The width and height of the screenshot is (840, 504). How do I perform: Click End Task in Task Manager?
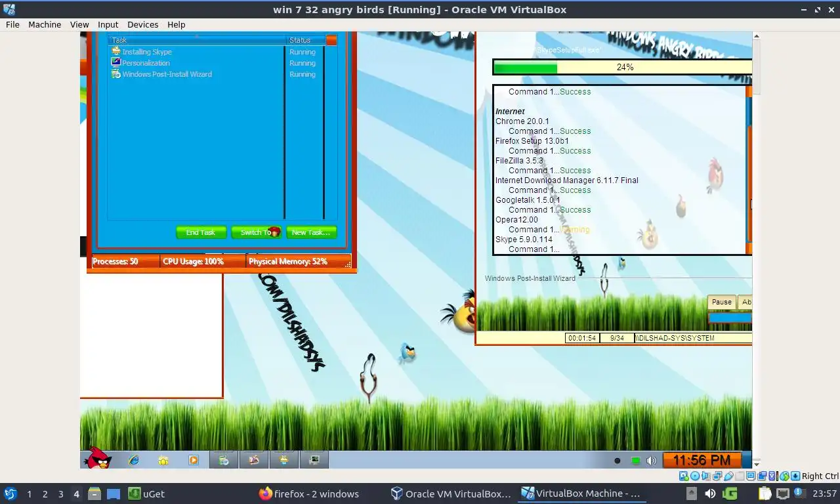201,232
